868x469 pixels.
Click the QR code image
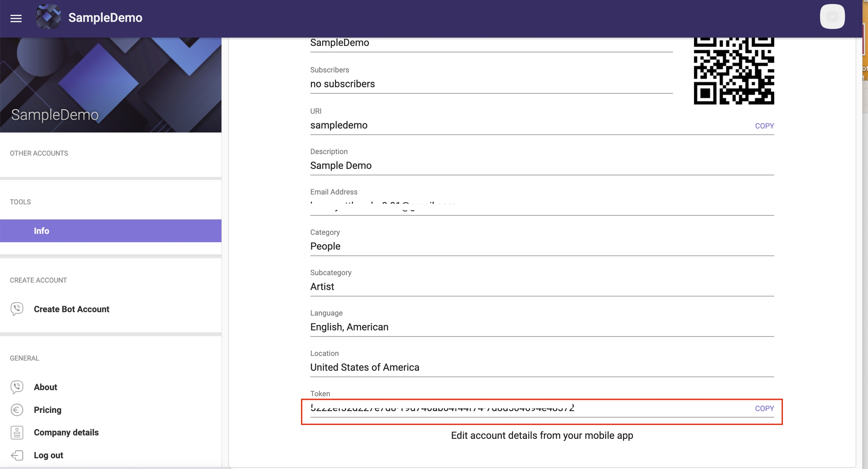coord(734,71)
